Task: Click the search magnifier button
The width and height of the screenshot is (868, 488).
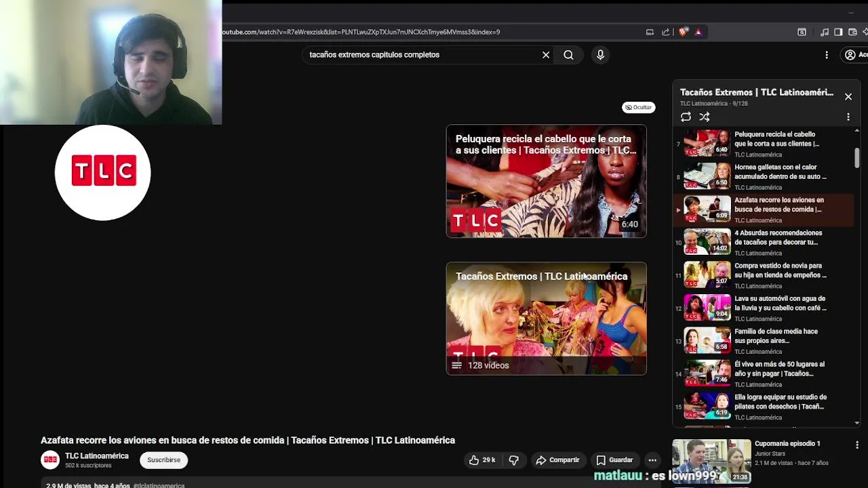Action: [568, 55]
